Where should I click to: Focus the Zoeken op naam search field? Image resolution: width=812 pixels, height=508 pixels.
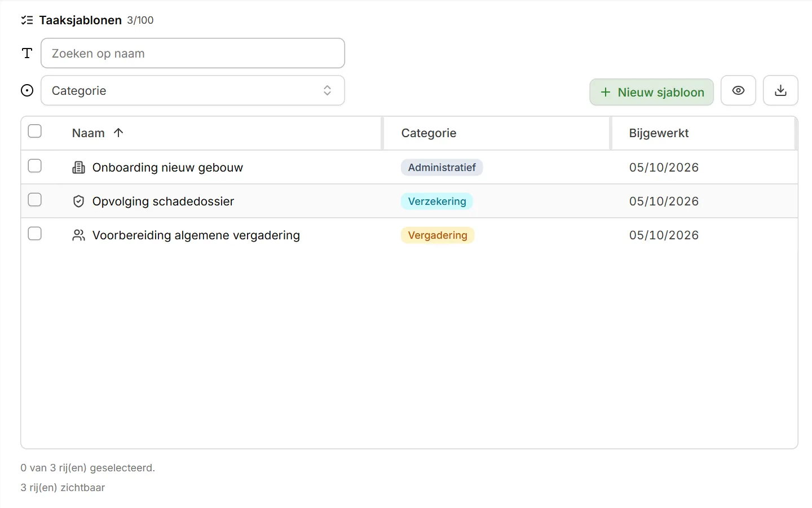[193, 53]
